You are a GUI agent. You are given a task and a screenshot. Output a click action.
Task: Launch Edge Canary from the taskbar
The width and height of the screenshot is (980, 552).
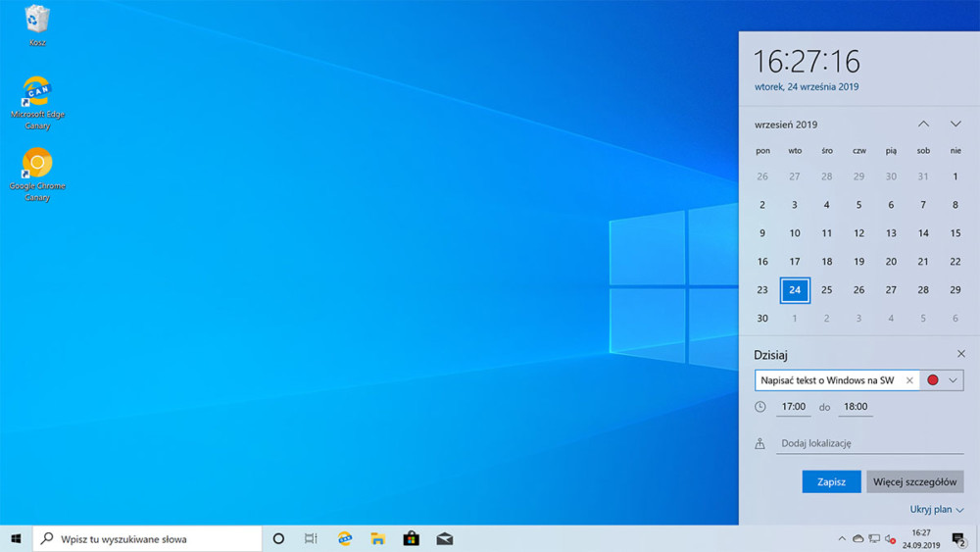pos(344,539)
